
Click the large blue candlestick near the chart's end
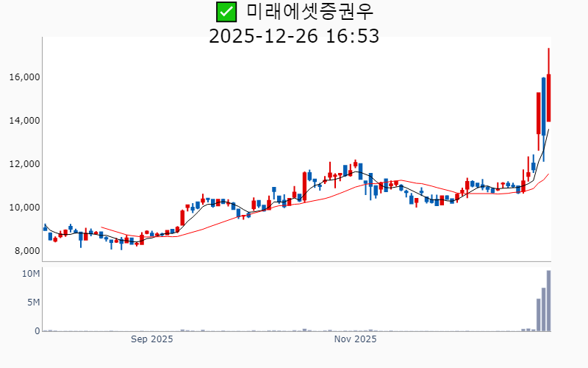click(x=544, y=103)
